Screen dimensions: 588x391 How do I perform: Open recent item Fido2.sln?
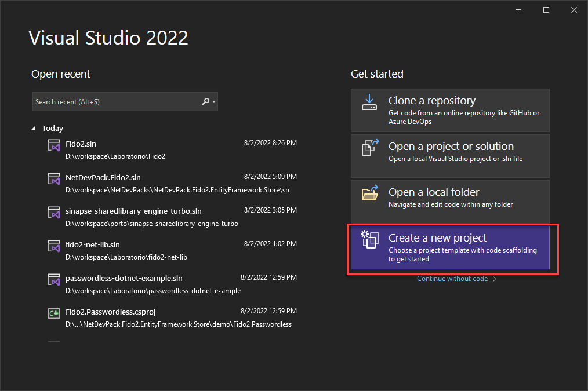[x=172, y=149]
